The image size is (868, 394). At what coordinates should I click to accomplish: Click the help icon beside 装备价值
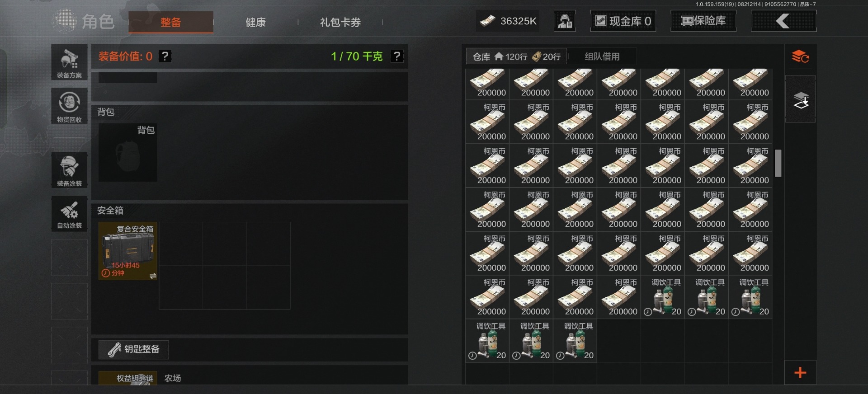(x=165, y=56)
